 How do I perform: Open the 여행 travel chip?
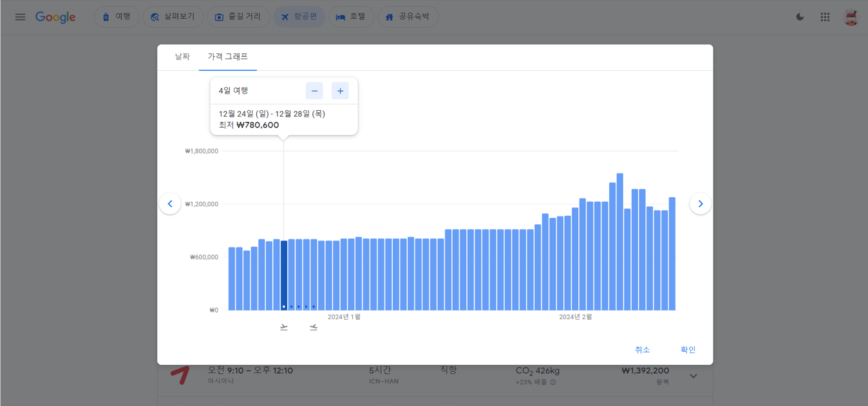117,17
